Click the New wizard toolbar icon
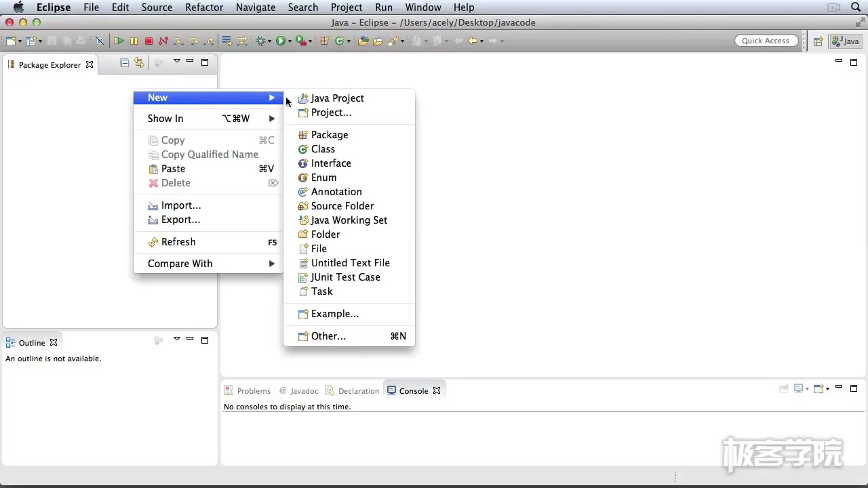Viewport: 868px width, 488px height. [x=11, y=41]
